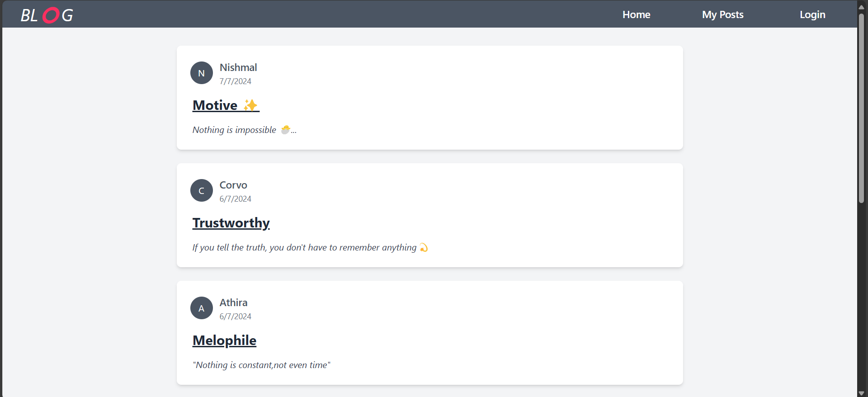Click Nishmal's round N avatar
Screen dimensions: 868x397
202,73
